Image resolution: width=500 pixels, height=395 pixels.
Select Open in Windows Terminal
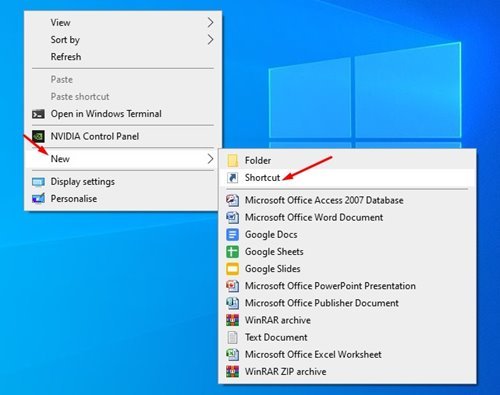[x=123, y=114]
